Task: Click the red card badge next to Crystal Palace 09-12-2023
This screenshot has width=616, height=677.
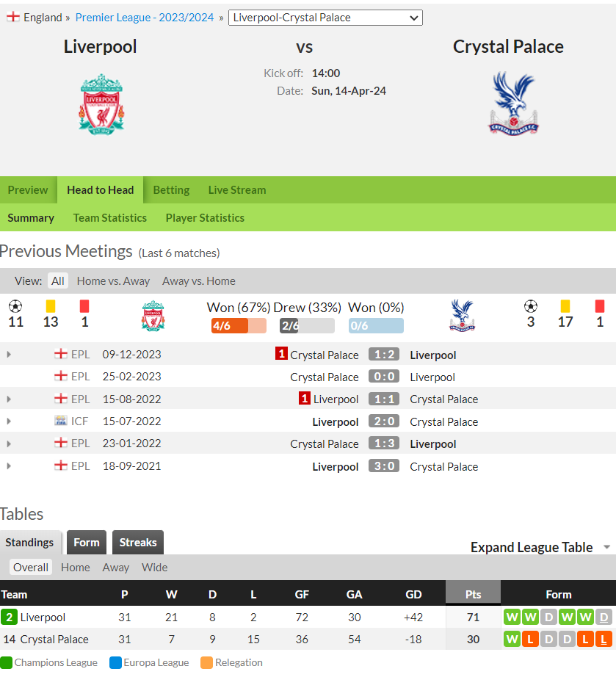Action: 281,354
